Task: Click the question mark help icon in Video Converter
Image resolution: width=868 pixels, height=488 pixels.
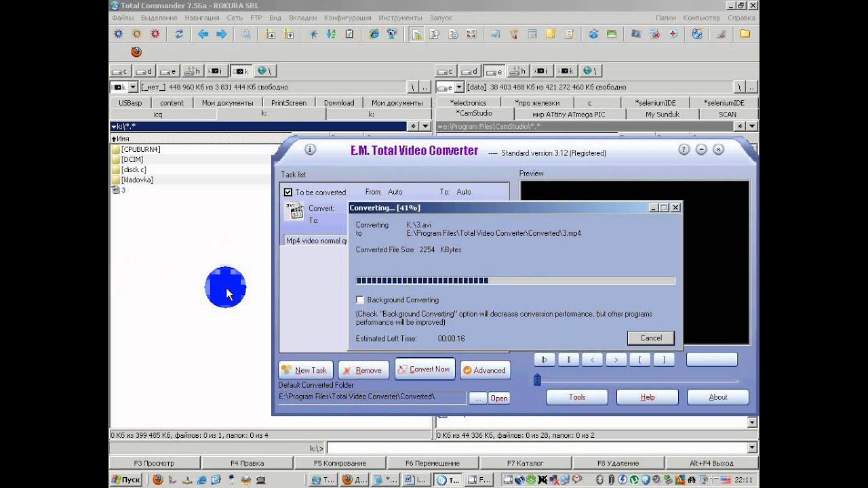Action: 684,150
